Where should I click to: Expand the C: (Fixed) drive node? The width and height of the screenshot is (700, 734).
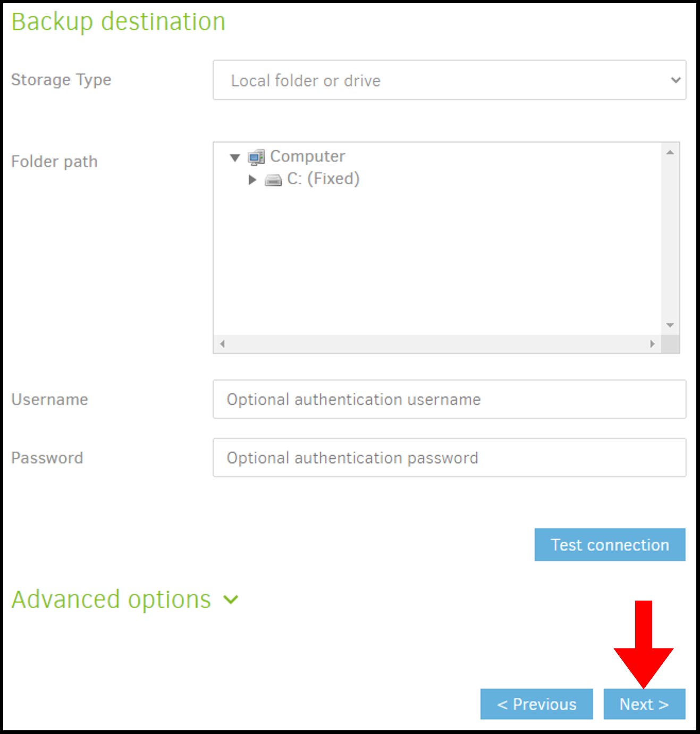coord(251,180)
